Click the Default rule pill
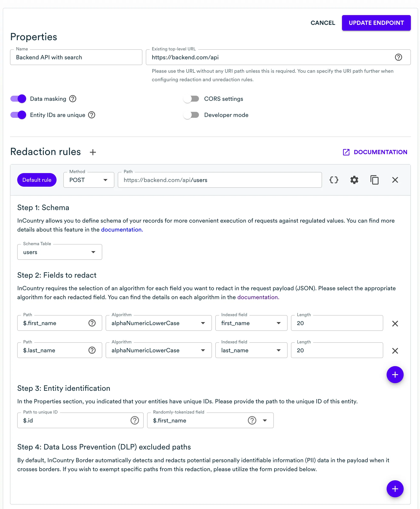This screenshot has width=420, height=509. point(37,180)
